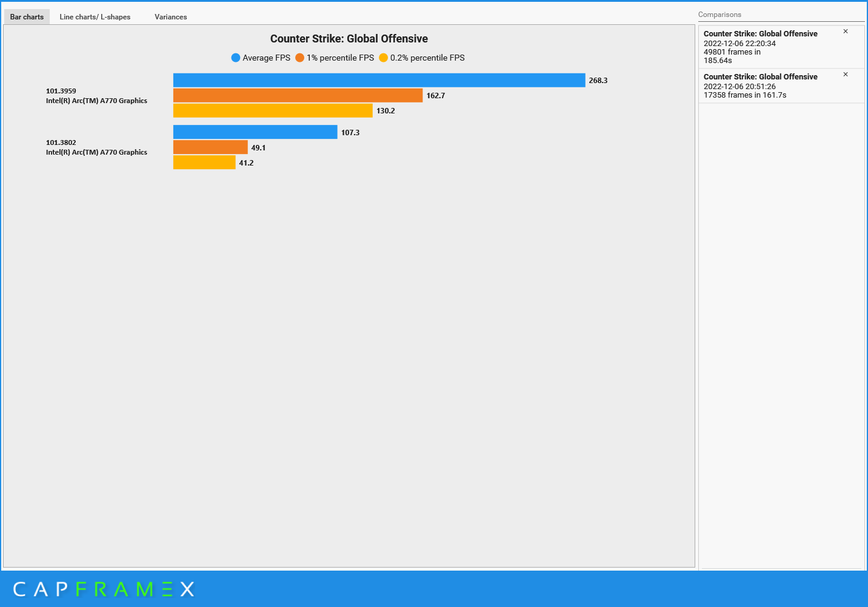Click the chart title Counter Strike: Global Offensive
This screenshot has width=868, height=607.
349,39
